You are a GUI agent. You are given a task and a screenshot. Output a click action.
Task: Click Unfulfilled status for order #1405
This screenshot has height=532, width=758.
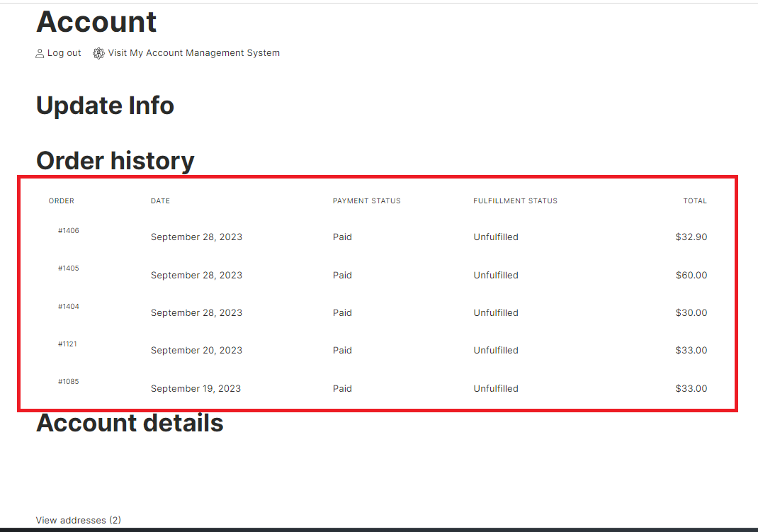pyautogui.click(x=495, y=275)
